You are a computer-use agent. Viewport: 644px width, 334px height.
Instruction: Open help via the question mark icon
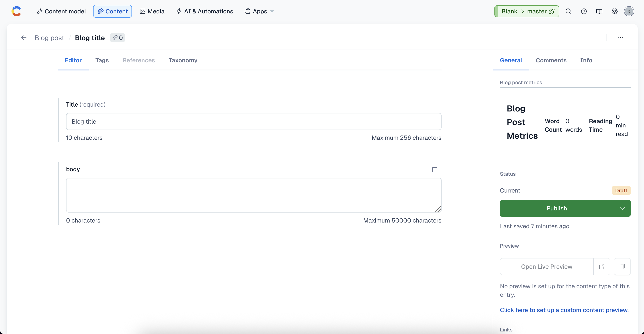pyautogui.click(x=584, y=11)
